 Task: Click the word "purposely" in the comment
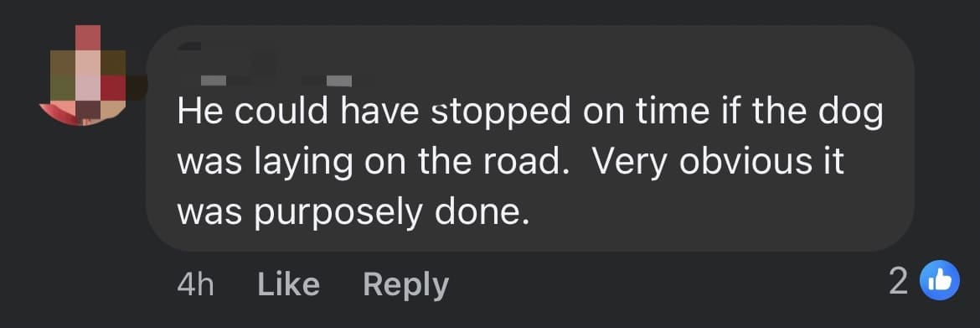[338, 215]
